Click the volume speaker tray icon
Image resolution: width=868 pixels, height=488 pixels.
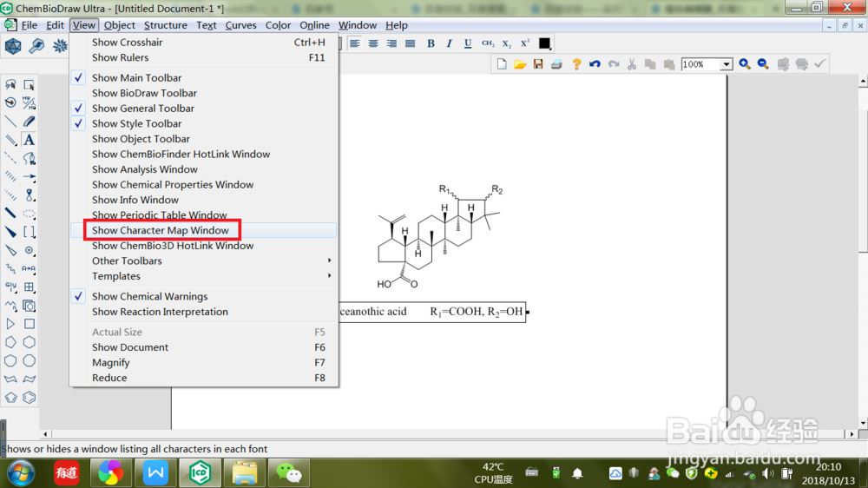click(767, 473)
